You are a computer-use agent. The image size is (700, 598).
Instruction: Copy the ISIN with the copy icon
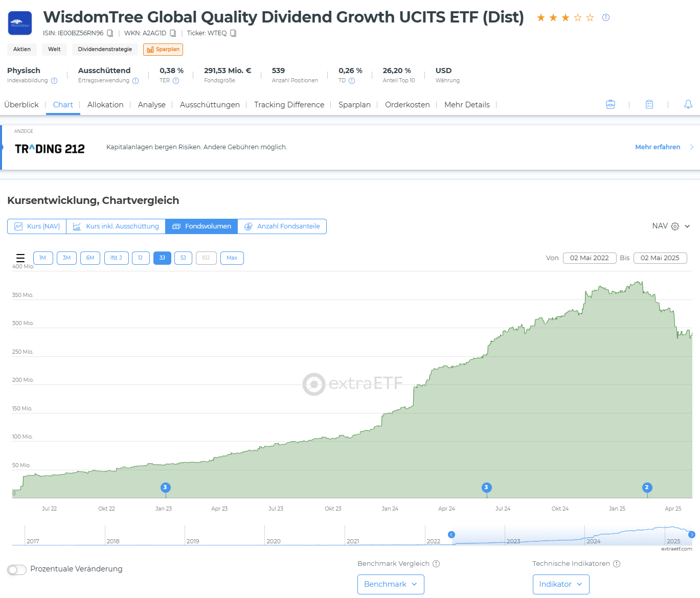(110, 33)
